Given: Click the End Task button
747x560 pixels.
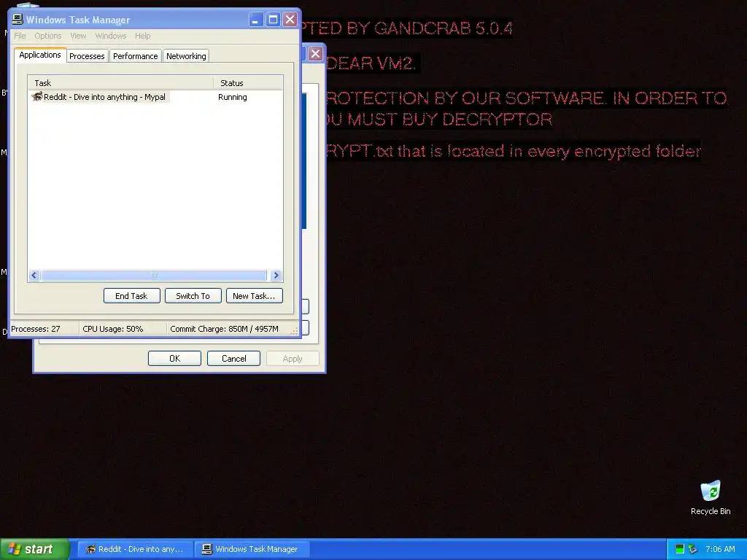Looking at the screenshot, I should tap(131, 296).
